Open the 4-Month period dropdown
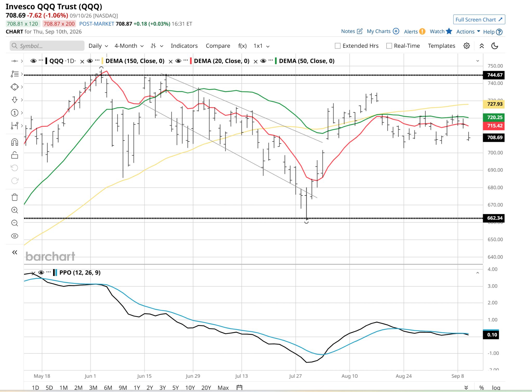This screenshot has width=532, height=392. coord(129,46)
